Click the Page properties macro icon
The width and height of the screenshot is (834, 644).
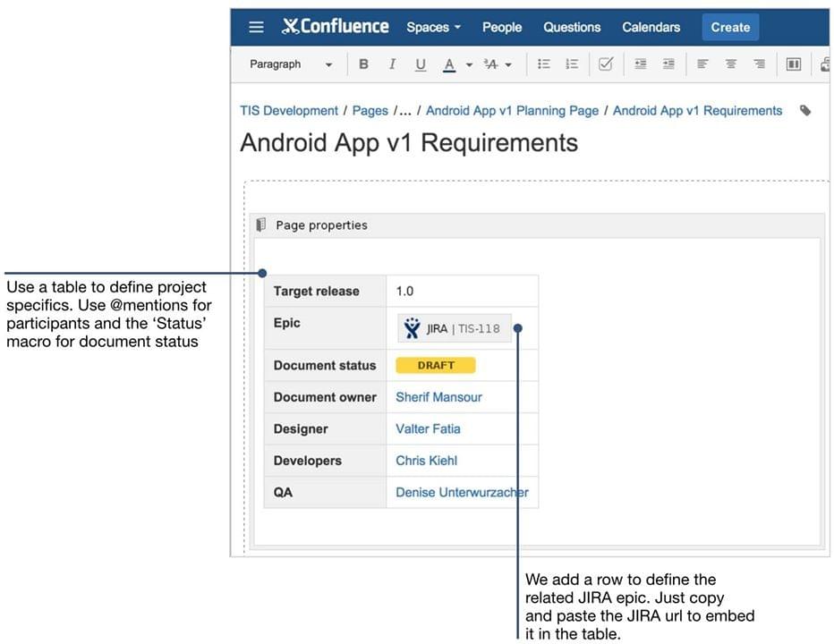pos(260,225)
